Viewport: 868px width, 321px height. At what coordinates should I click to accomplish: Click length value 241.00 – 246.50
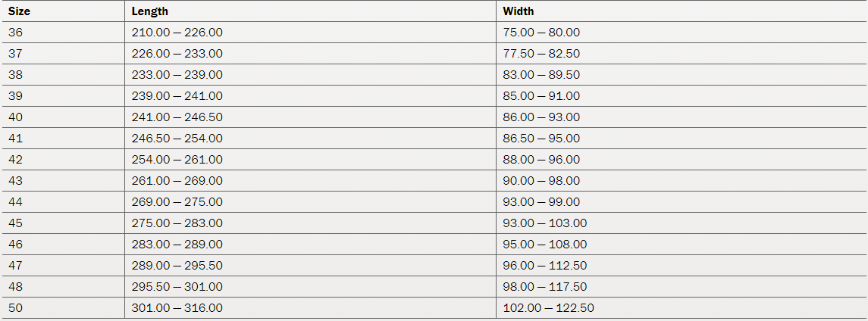pyautogui.click(x=177, y=117)
